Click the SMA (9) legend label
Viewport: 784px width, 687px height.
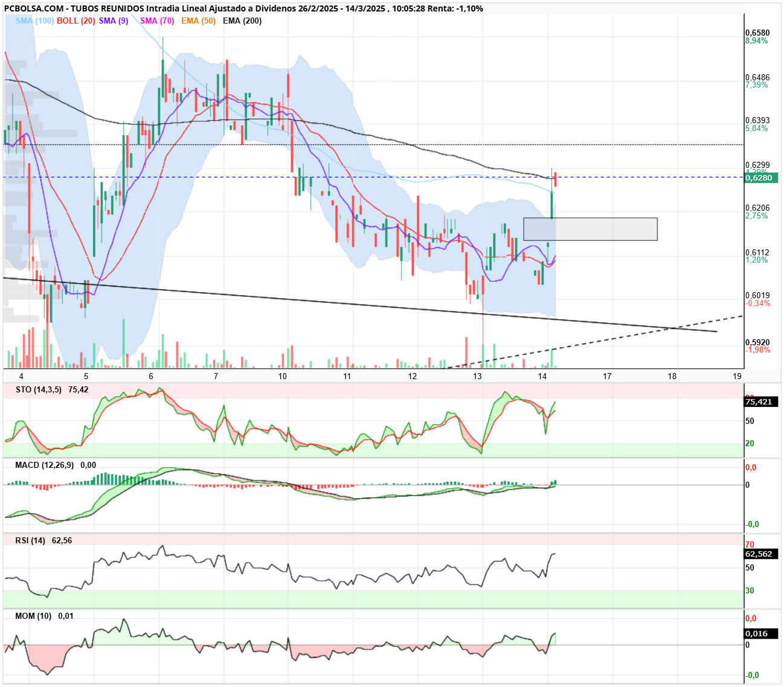114,21
